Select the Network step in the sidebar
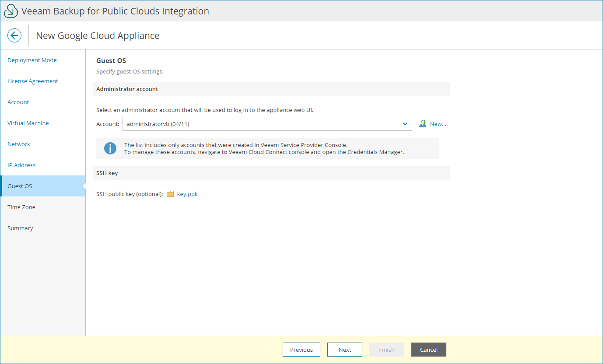This screenshot has height=364, width=603. coord(19,144)
